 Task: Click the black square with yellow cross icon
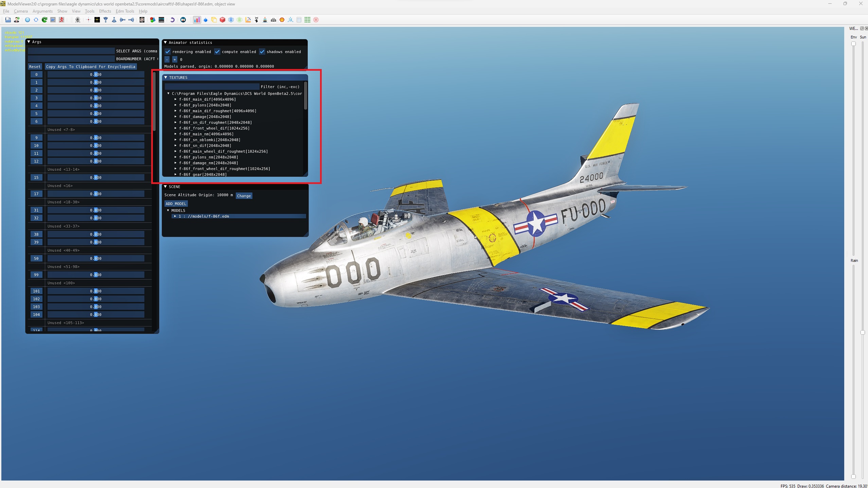[x=97, y=20]
